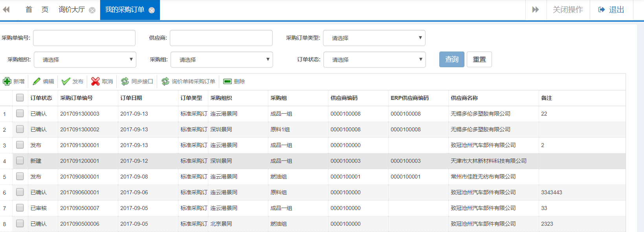Image resolution: width=644 pixels, height=232 pixels.
Task: Close the 我的采购订单 tab with its X icon
Action: coord(152,10)
